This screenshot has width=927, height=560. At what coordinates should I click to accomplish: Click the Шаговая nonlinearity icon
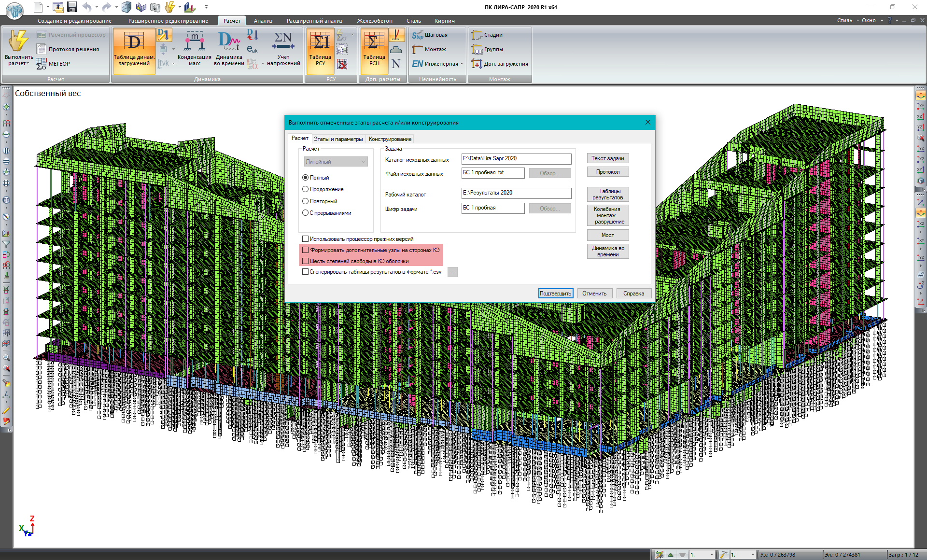point(418,35)
